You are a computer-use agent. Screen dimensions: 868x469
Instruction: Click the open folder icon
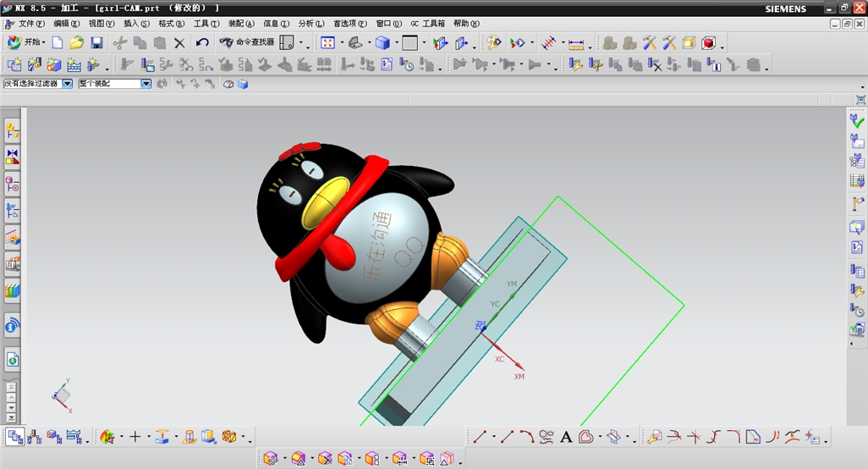(76, 42)
